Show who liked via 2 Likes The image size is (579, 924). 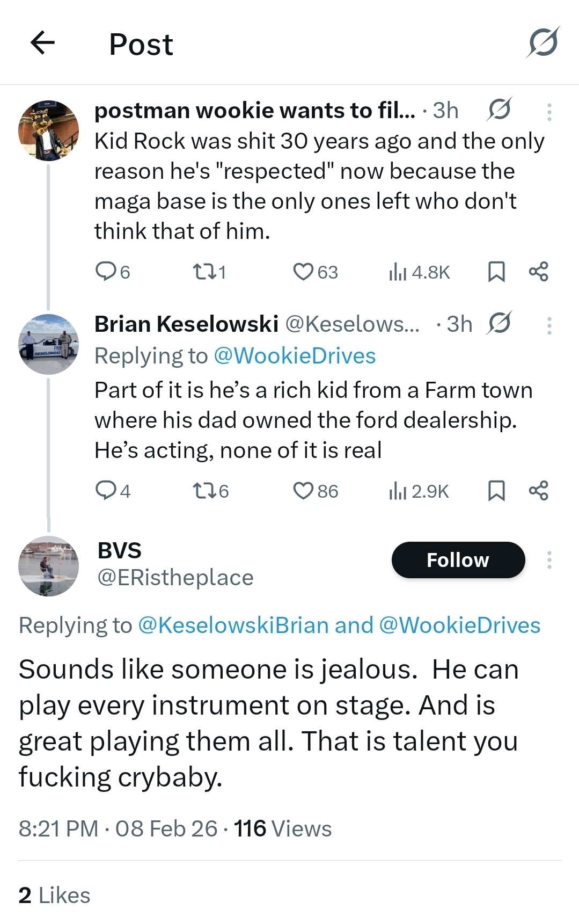click(x=54, y=896)
